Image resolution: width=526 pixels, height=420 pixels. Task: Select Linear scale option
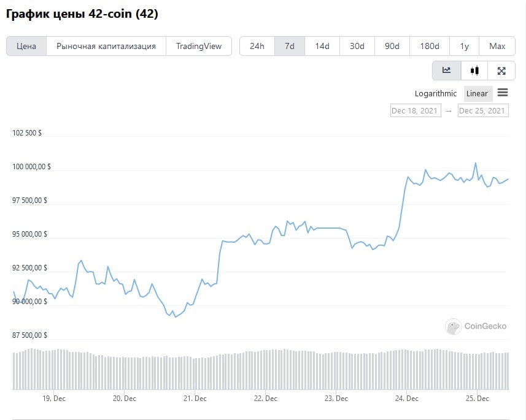click(x=477, y=94)
